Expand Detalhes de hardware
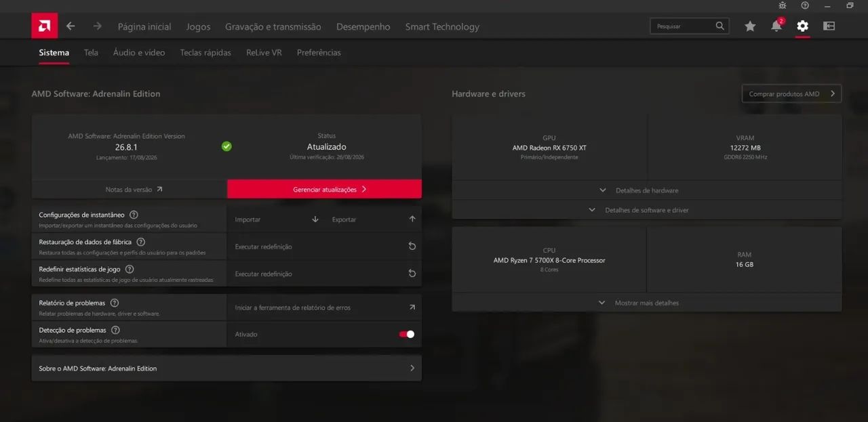Viewport: 868px width, 422px height. (x=647, y=190)
